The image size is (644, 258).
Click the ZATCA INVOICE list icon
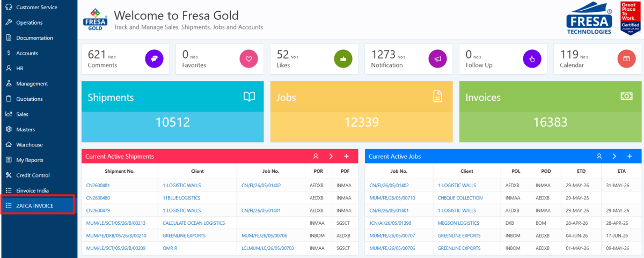point(9,205)
